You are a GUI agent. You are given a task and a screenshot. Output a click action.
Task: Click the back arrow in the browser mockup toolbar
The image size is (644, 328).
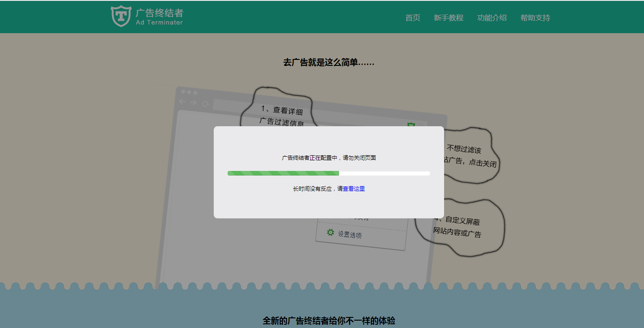183,102
